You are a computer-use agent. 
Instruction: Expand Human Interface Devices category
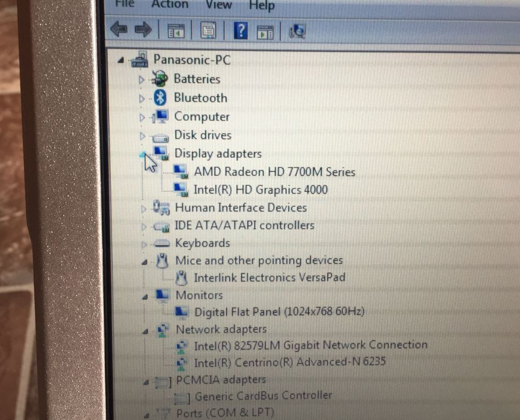pyautogui.click(x=143, y=209)
